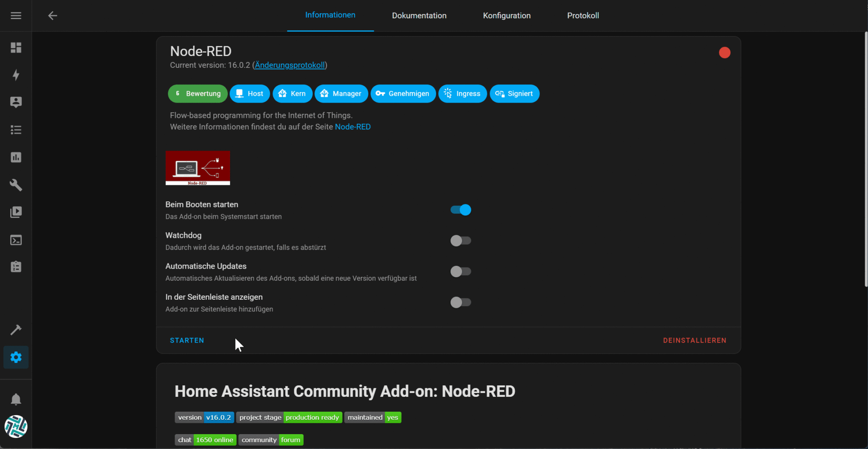Click the Node-RED logo thumbnail
The height and width of the screenshot is (449, 868).
(198, 168)
